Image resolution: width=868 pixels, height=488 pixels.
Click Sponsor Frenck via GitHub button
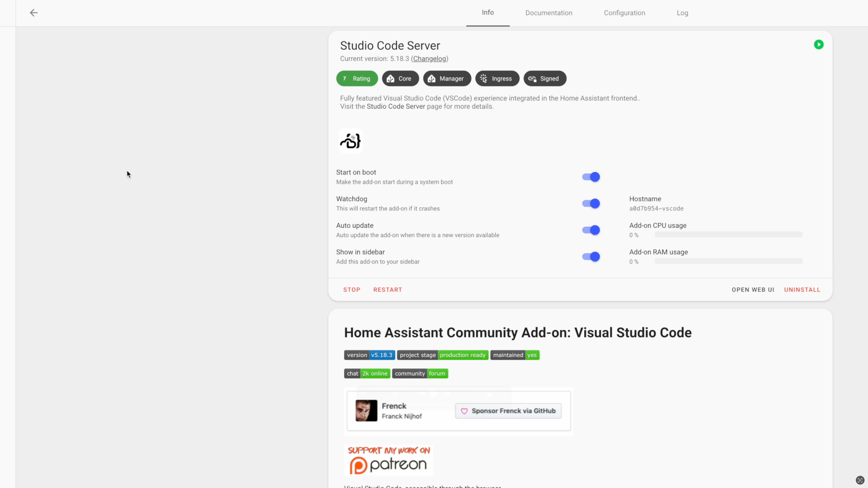(x=508, y=411)
